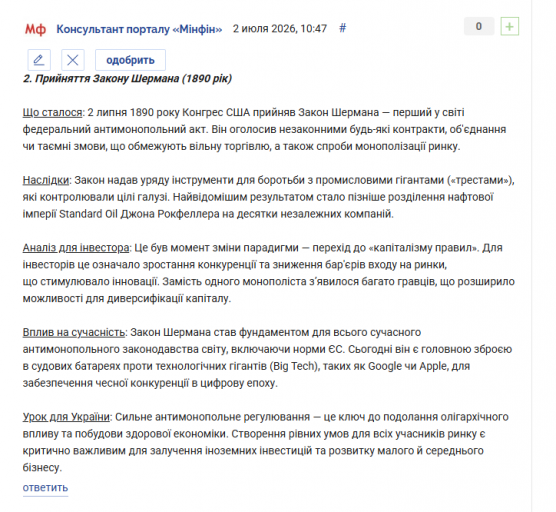Screen dimensions: 556x512
Task: Open profile Консультант порталу «Мінфін»
Action: [x=139, y=29]
